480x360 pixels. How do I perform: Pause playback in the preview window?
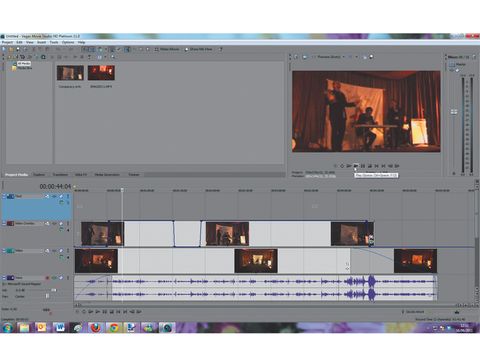point(363,166)
